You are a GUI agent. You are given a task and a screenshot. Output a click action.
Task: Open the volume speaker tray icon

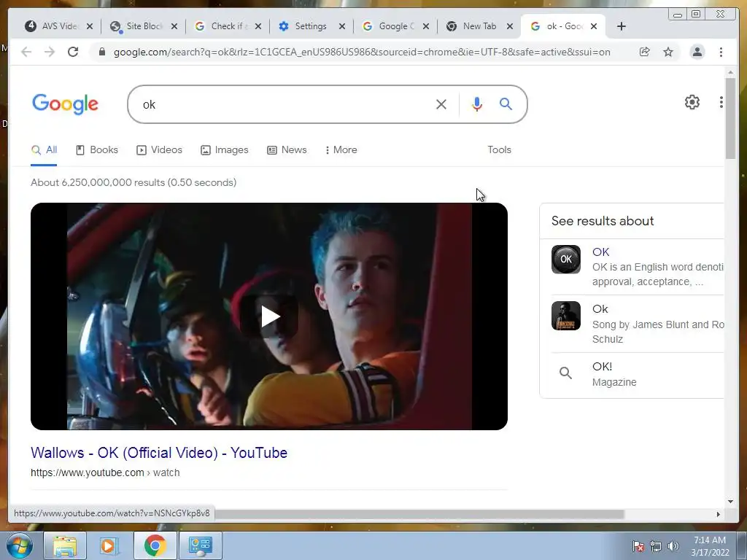673,546
